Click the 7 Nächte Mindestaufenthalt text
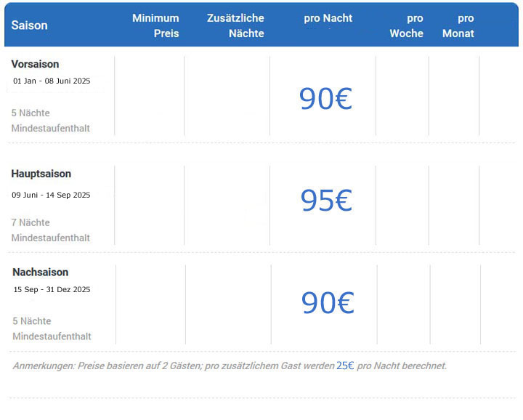 tap(51, 230)
